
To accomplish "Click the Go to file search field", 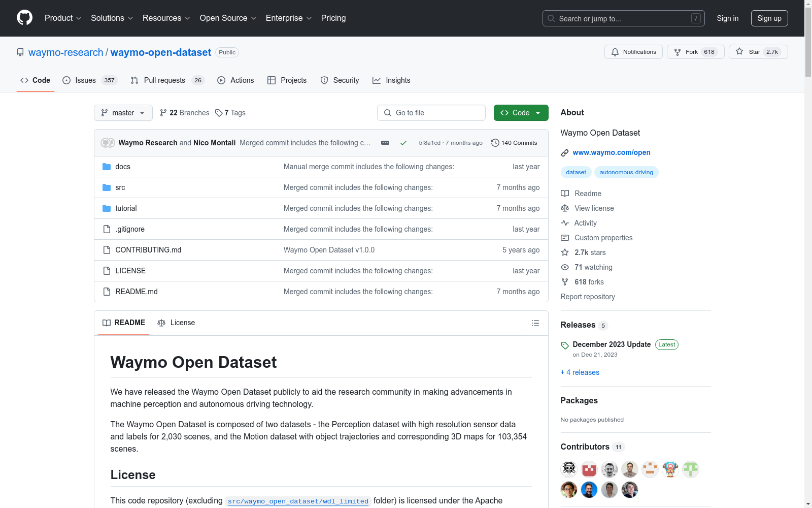I will (431, 113).
